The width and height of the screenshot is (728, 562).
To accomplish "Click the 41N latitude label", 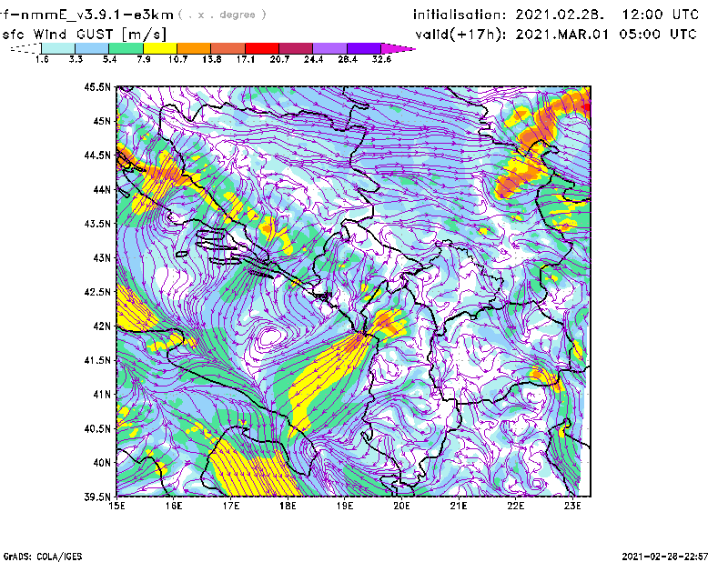I will point(102,395).
